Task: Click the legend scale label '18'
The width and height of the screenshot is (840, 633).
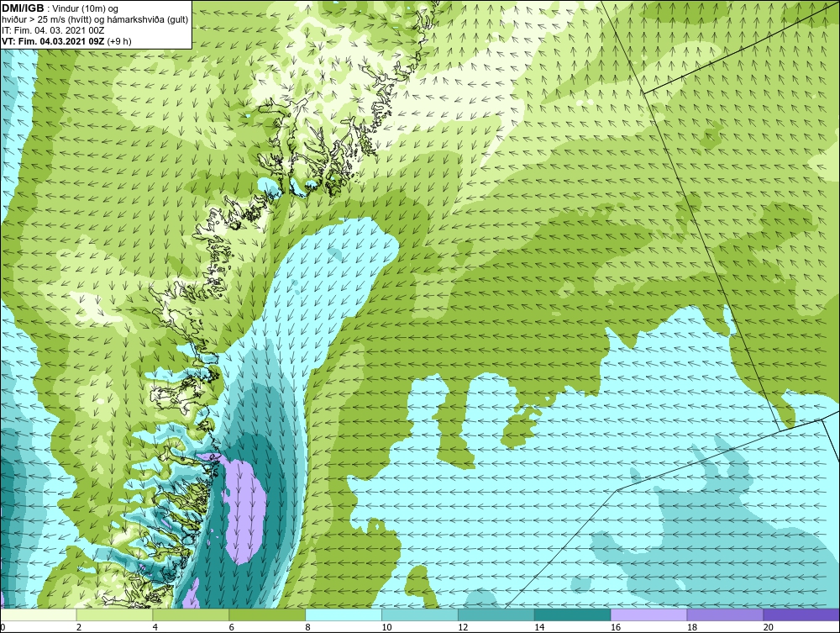Action: coord(691,627)
